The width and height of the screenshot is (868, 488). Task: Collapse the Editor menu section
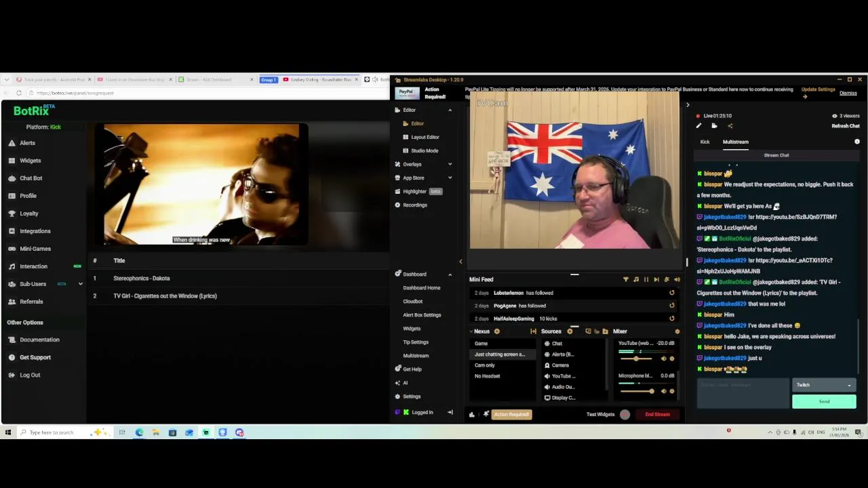coord(450,110)
